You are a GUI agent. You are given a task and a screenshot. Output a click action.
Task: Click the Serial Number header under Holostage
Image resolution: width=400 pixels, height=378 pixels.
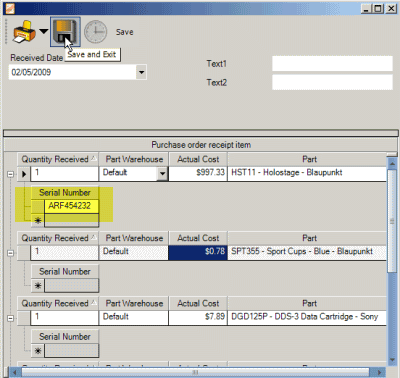click(65, 193)
